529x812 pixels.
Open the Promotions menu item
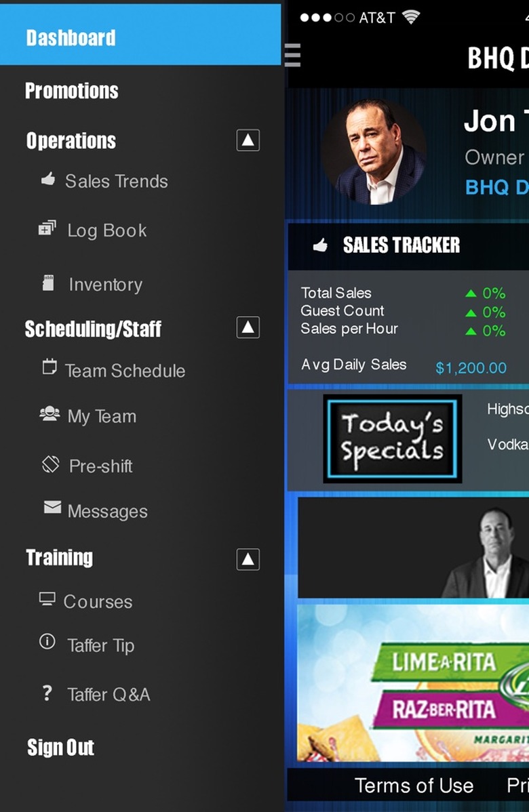pos(72,91)
